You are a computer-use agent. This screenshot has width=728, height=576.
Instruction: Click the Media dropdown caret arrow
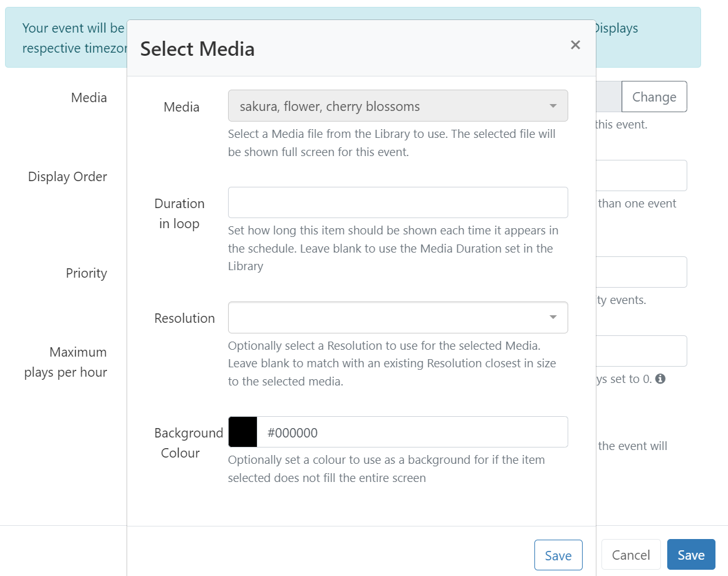554,106
